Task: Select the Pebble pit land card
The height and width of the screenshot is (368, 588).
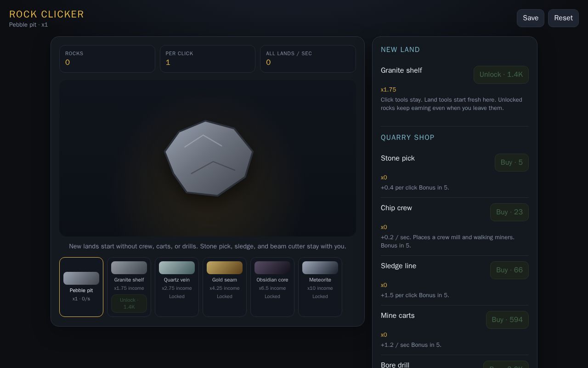Action: [x=81, y=287]
